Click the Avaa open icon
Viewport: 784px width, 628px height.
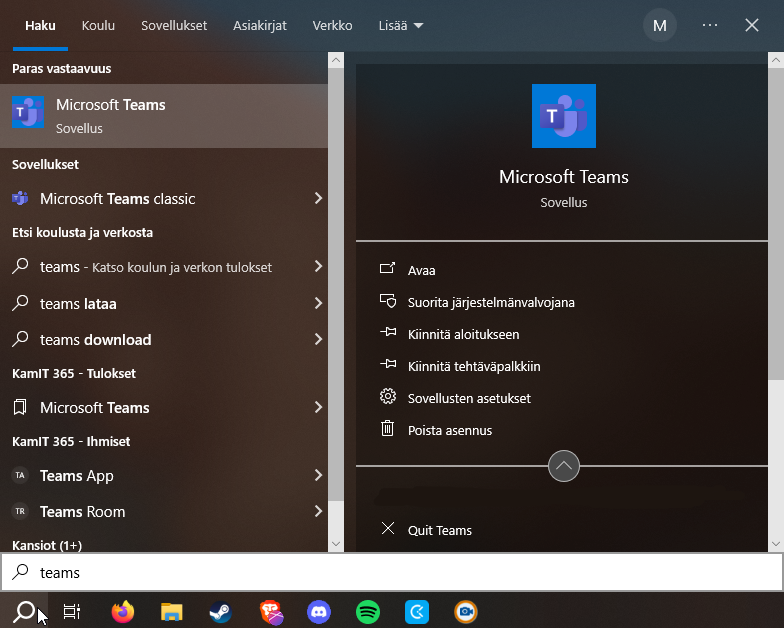click(x=388, y=268)
